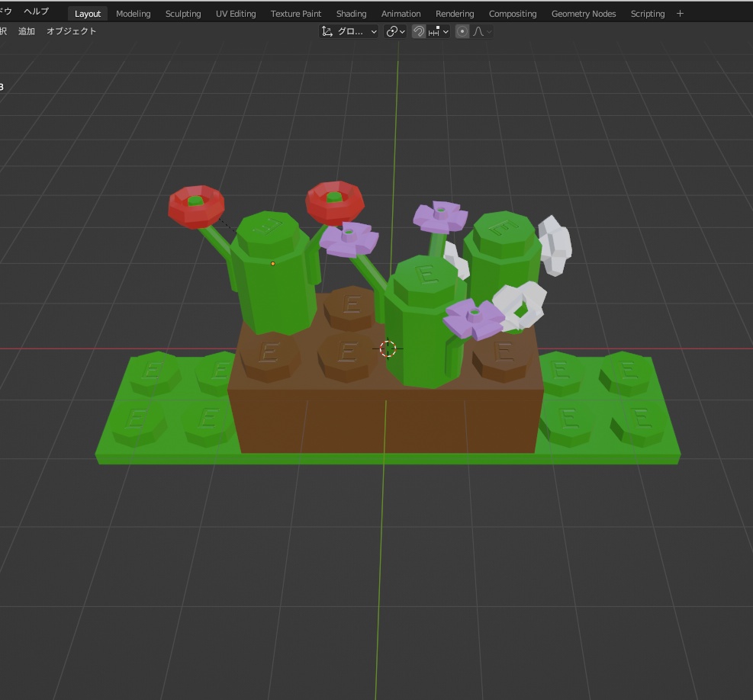Click the orange origin dot on cylinder
This screenshot has height=700, width=753.
point(273,264)
